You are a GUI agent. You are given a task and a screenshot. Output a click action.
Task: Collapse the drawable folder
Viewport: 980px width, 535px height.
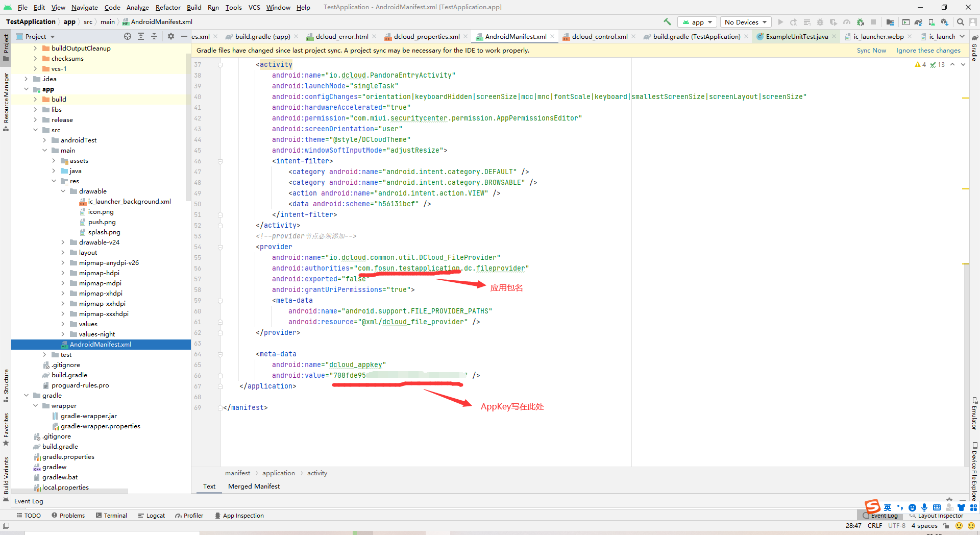(x=63, y=191)
